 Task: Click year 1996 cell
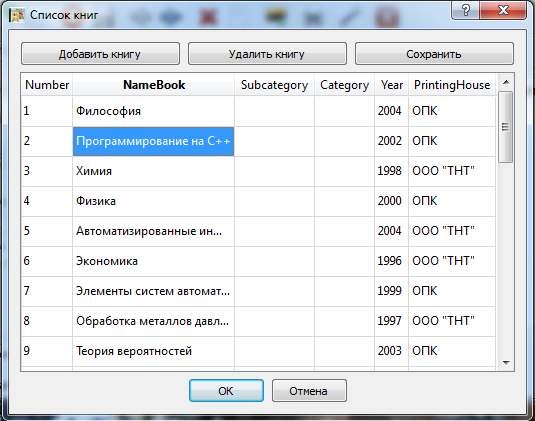click(x=391, y=261)
